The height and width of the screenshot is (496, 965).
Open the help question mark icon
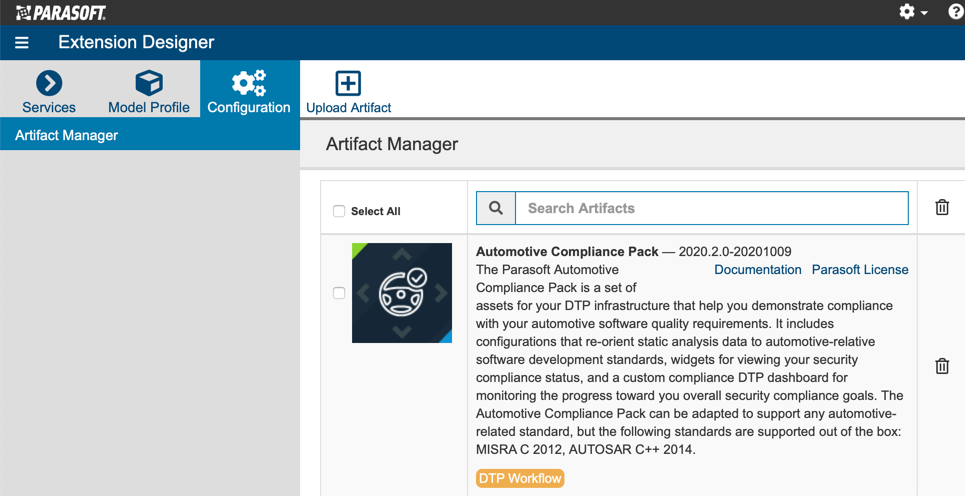[x=956, y=12]
